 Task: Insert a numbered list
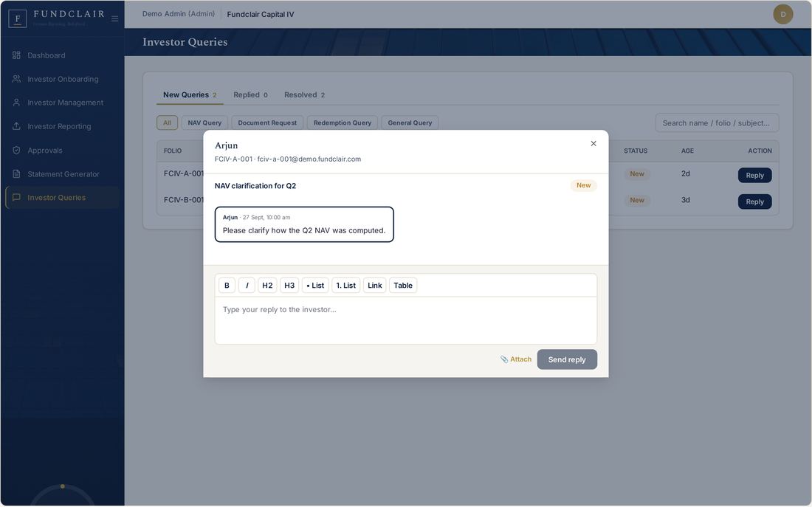(346, 286)
